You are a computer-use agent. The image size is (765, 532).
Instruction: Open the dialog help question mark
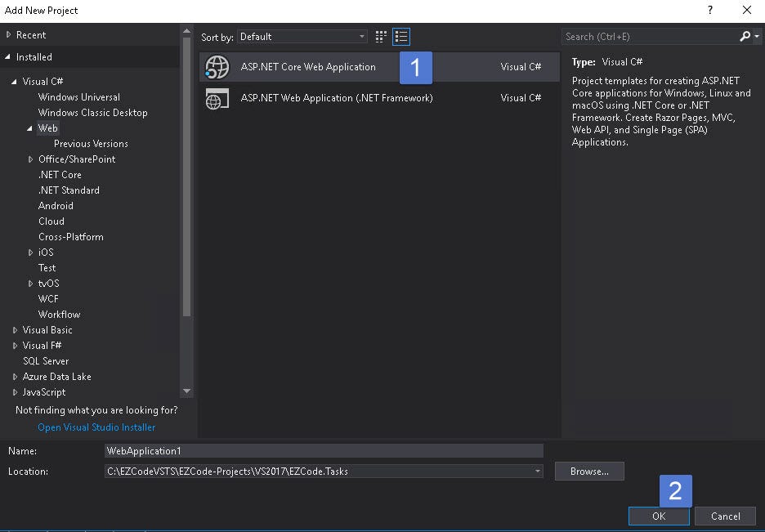click(710, 10)
